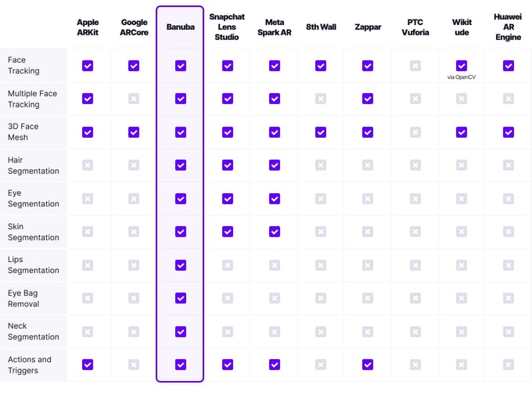Image resolution: width=532 pixels, height=399 pixels.
Task: Click Snapchat Lens Studio Hair Segmentation checkmark
Action: tap(227, 165)
